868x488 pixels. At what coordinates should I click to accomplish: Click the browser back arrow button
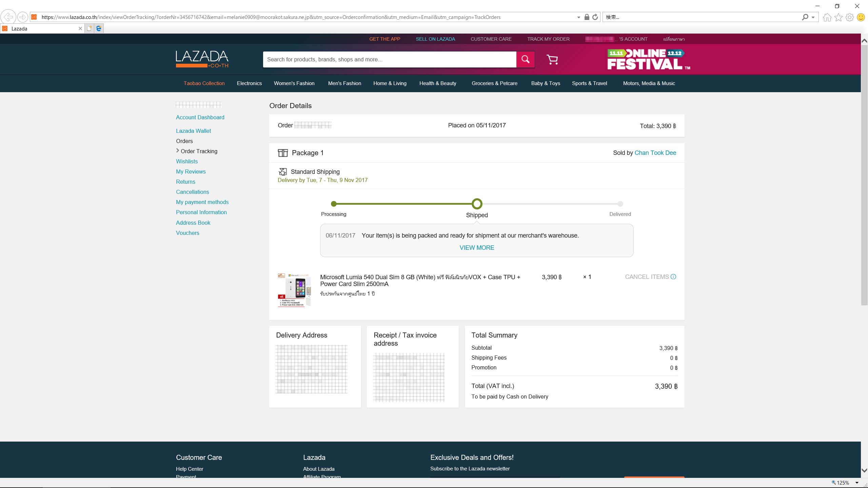[x=8, y=17]
